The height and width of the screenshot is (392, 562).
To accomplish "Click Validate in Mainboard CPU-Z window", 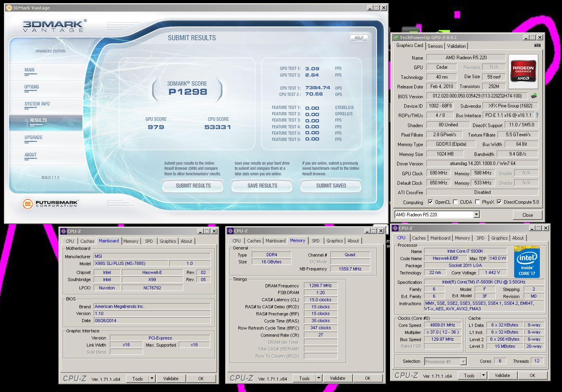I will point(171,379).
